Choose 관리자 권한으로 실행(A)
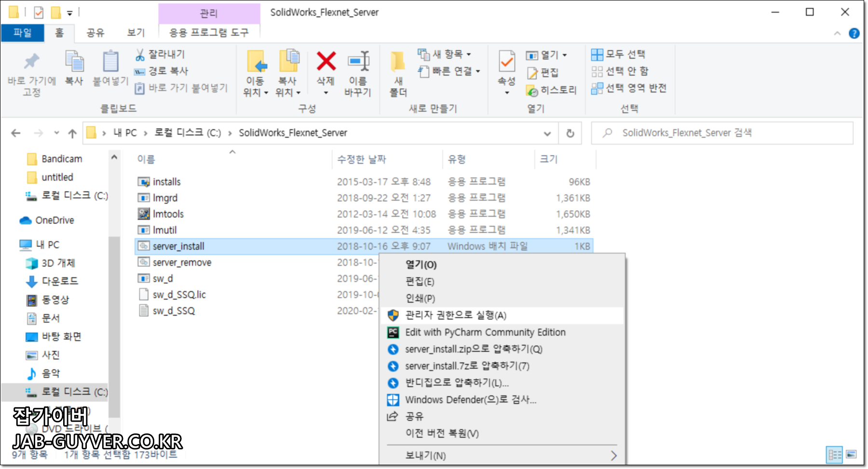The height and width of the screenshot is (469, 868). (502, 315)
